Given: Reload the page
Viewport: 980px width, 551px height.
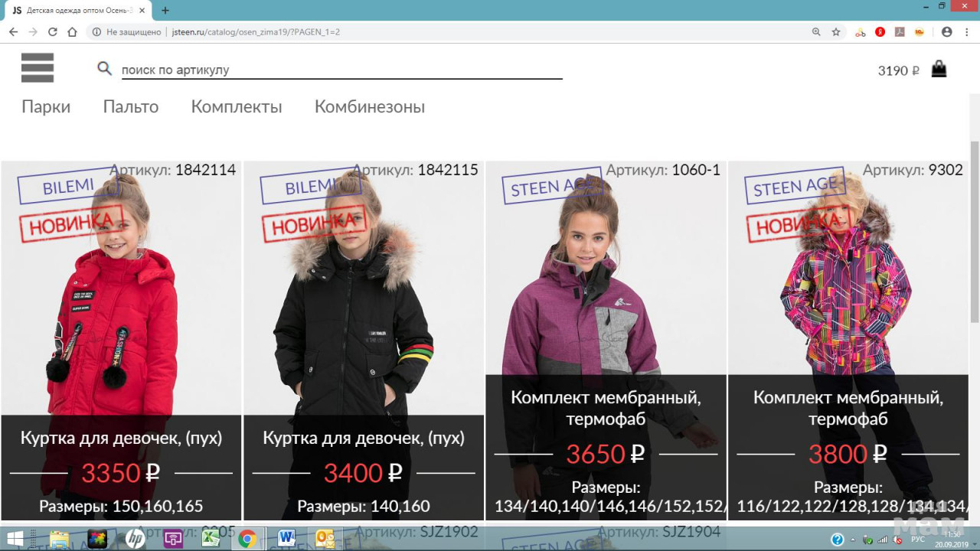Looking at the screenshot, I should (53, 32).
